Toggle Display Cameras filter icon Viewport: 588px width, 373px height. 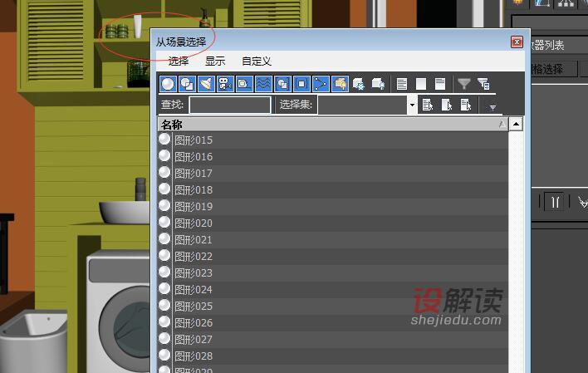point(225,84)
